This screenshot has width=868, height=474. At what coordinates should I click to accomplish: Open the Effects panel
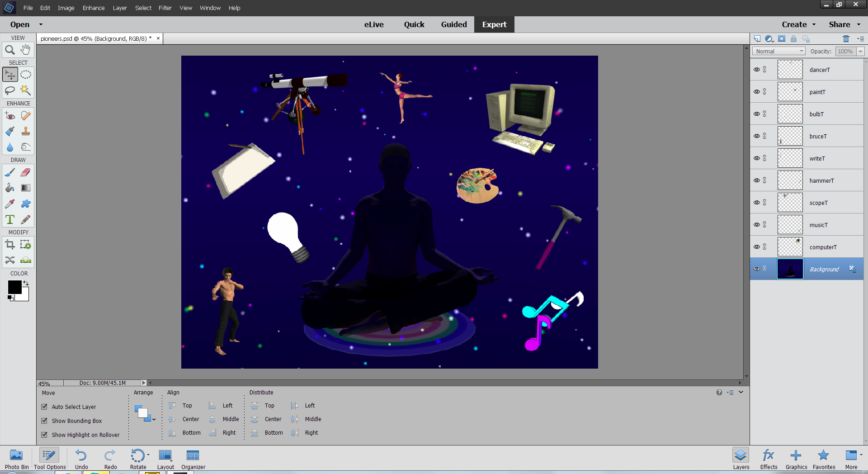769,459
